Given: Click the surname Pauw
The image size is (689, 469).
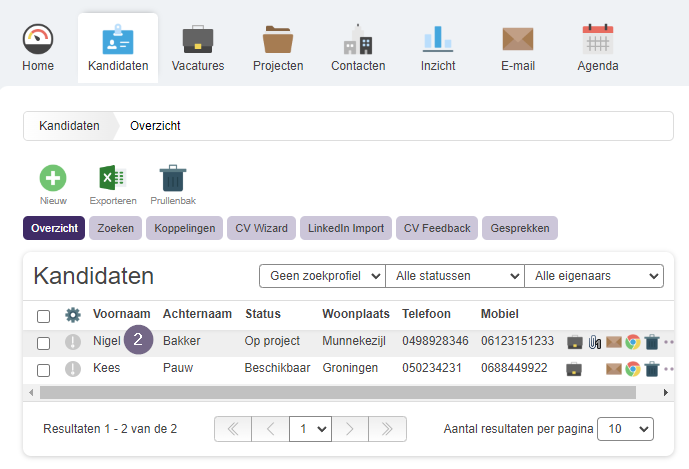Looking at the screenshot, I should [178, 368].
